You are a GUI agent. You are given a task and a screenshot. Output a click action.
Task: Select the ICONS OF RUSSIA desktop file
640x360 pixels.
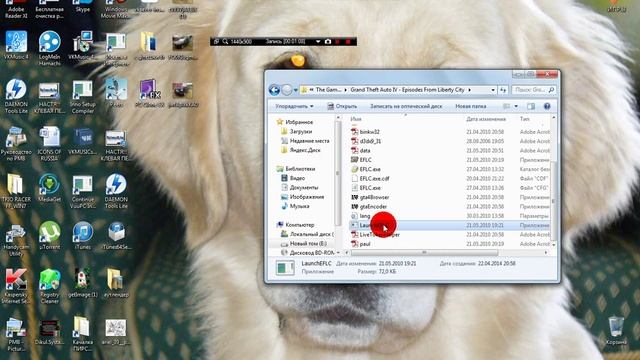tap(49, 144)
